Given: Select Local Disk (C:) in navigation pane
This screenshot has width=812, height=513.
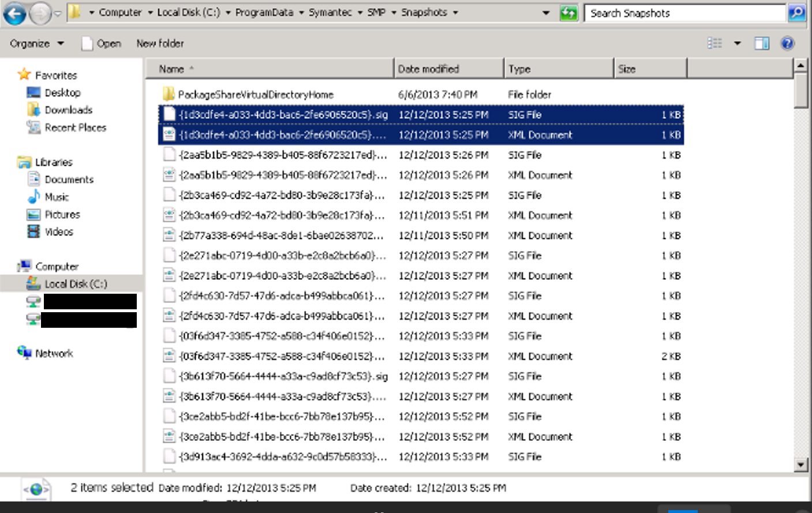Looking at the screenshot, I should 75,284.
